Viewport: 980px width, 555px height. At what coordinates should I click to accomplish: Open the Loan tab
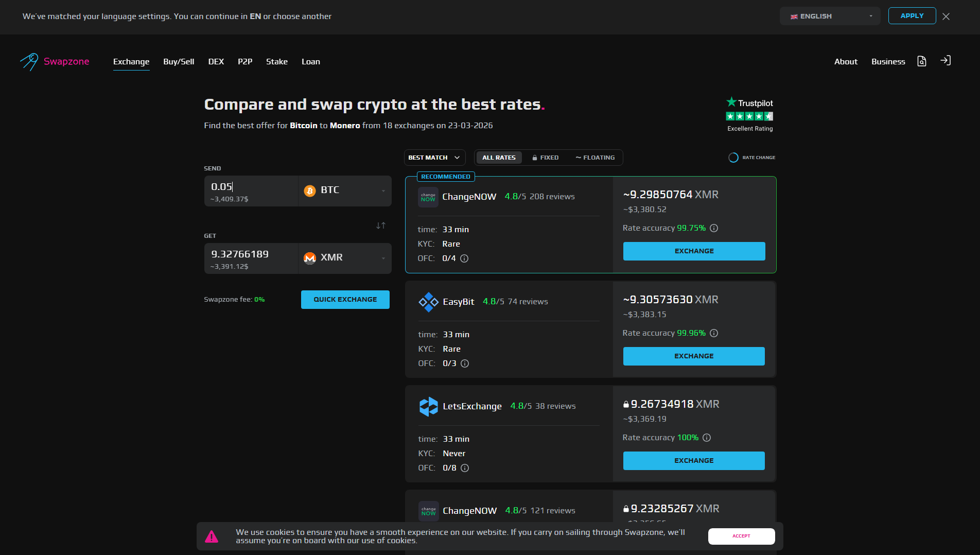click(311, 62)
